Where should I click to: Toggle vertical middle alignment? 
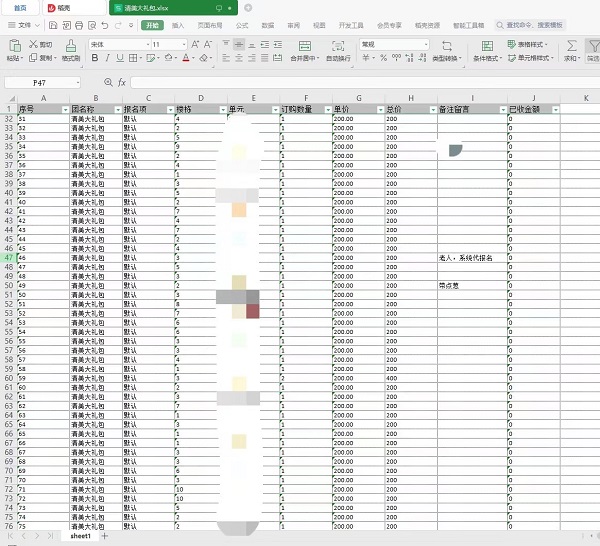[239, 44]
